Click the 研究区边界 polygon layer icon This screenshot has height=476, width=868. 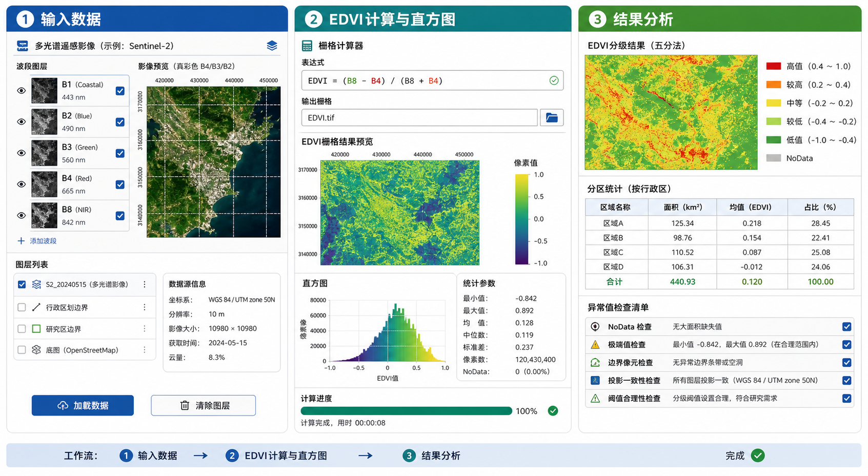pos(36,329)
